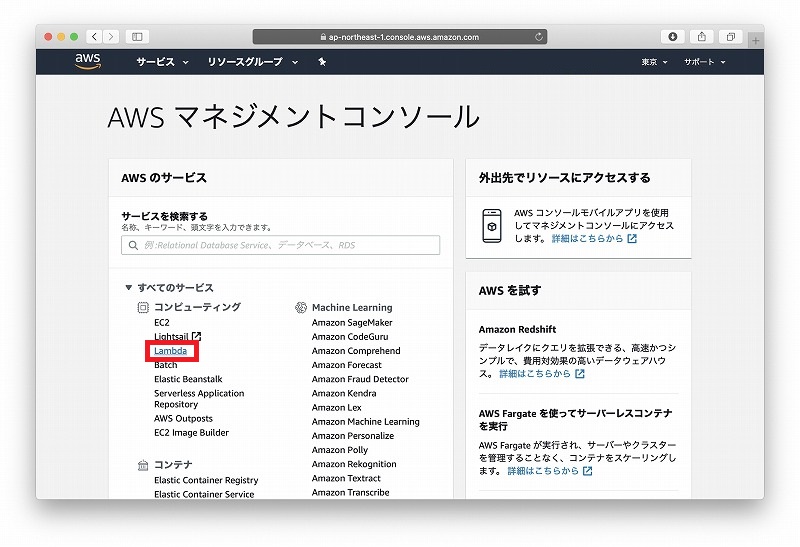Image resolution: width=800 pixels, height=547 pixels.
Task: Click the service search input field
Action: 280,245
